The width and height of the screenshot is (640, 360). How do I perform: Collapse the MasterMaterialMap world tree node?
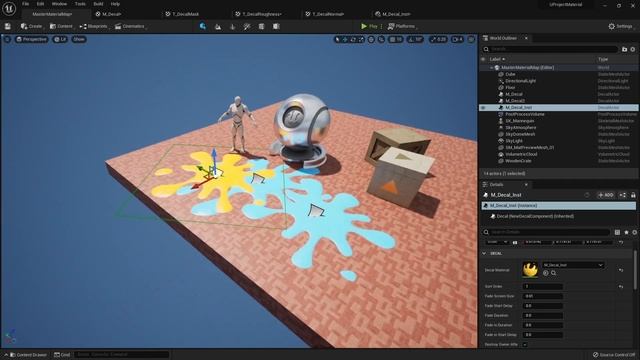(491, 68)
